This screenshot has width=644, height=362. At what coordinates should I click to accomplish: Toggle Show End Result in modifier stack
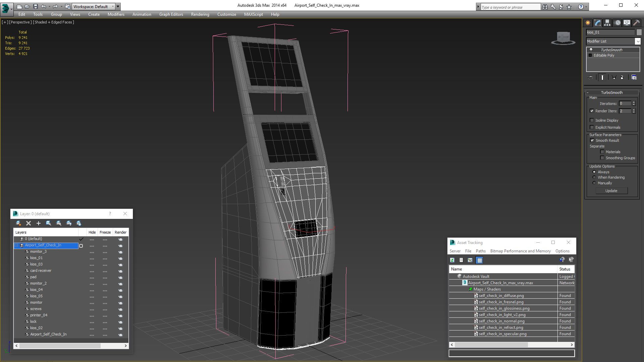pyautogui.click(x=602, y=77)
